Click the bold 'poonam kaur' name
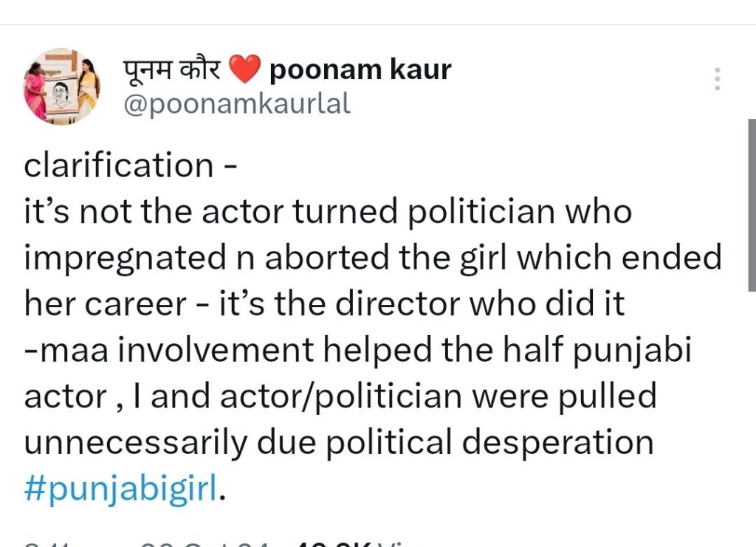Screen dimensions: 756x547 coord(360,71)
